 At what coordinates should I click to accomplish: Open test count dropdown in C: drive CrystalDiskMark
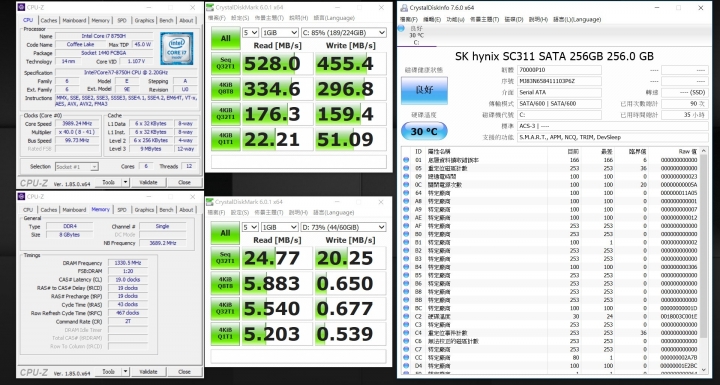point(250,33)
